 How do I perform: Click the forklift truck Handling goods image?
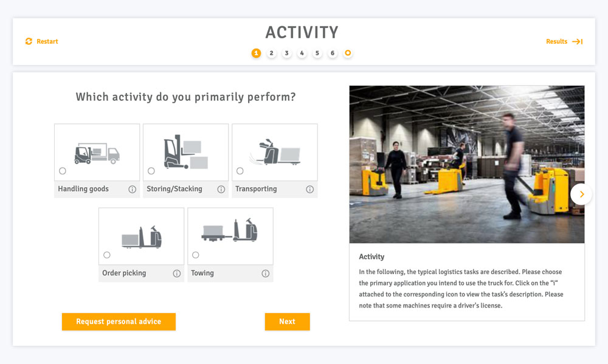(x=97, y=153)
